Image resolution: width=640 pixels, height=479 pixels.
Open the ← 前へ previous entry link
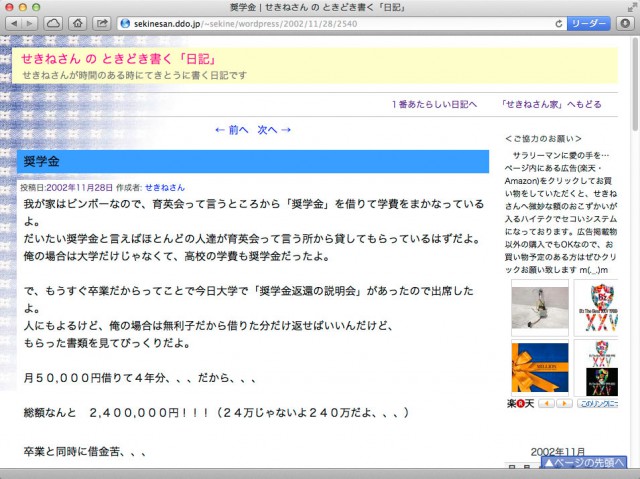(x=232, y=130)
